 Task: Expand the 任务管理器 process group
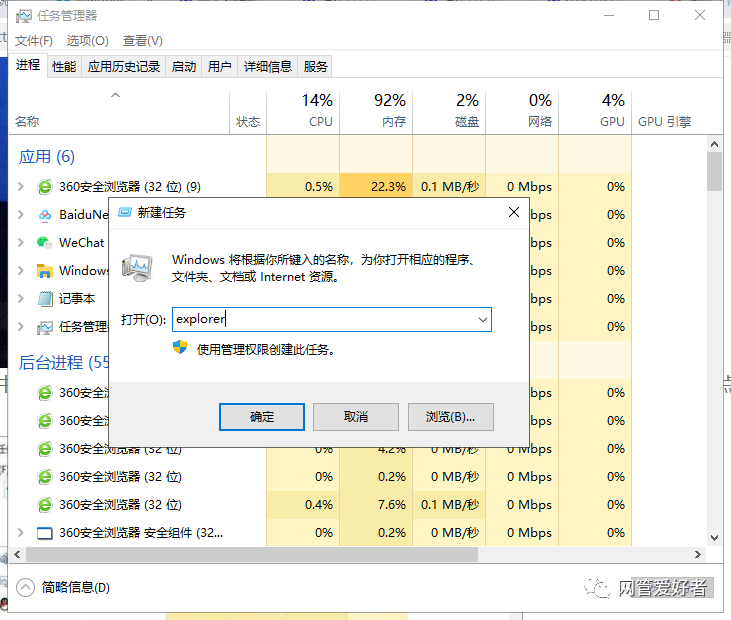pos(21,327)
